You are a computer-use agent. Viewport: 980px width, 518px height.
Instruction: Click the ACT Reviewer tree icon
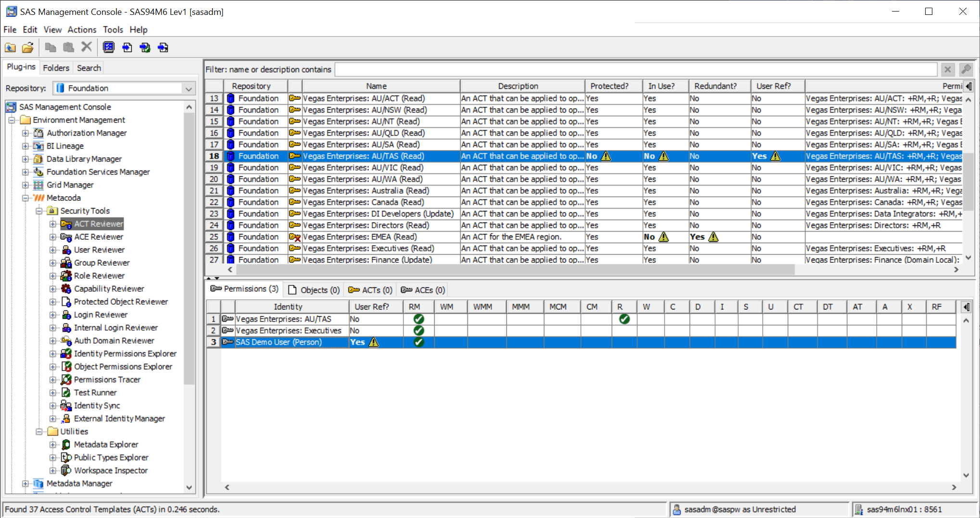[66, 224]
